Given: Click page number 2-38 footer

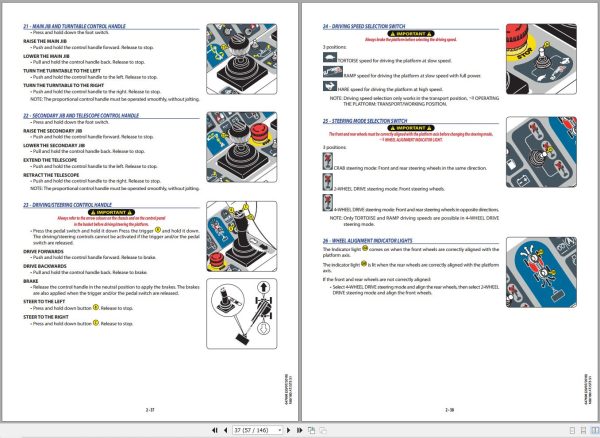Looking at the screenshot, I should (x=449, y=410).
